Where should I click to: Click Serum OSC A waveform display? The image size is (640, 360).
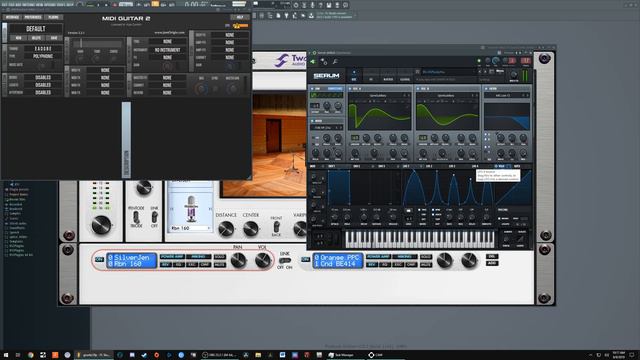pyautogui.click(x=379, y=116)
